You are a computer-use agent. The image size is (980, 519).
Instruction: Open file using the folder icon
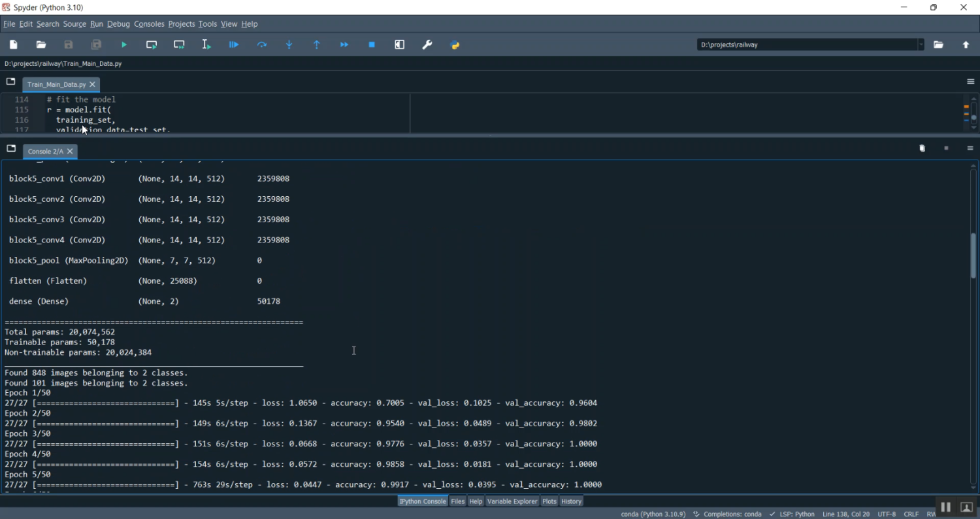point(41,44)
